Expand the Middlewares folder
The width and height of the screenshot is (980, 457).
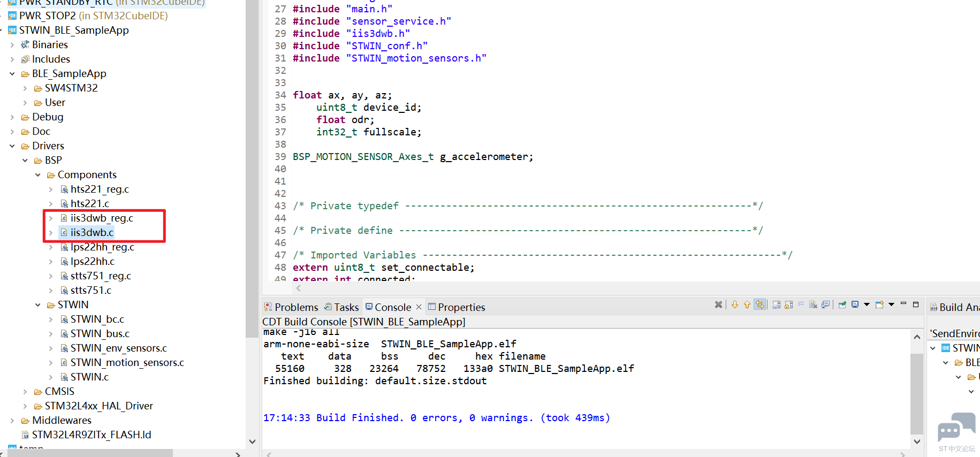coord(12,421)
